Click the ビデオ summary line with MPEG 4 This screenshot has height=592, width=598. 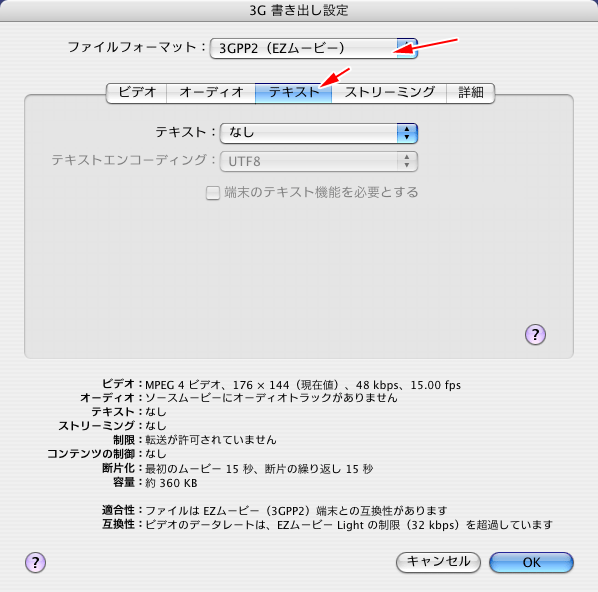coord(281,384)
